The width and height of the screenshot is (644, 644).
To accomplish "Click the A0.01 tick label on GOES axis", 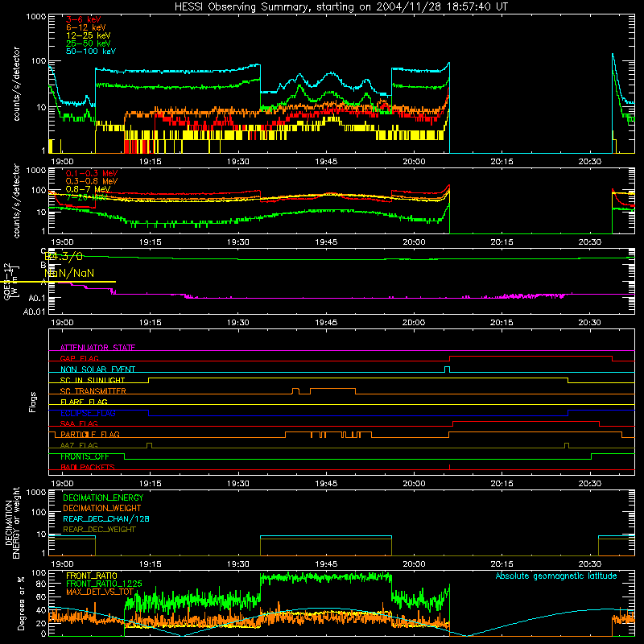I will pos(34,312).
